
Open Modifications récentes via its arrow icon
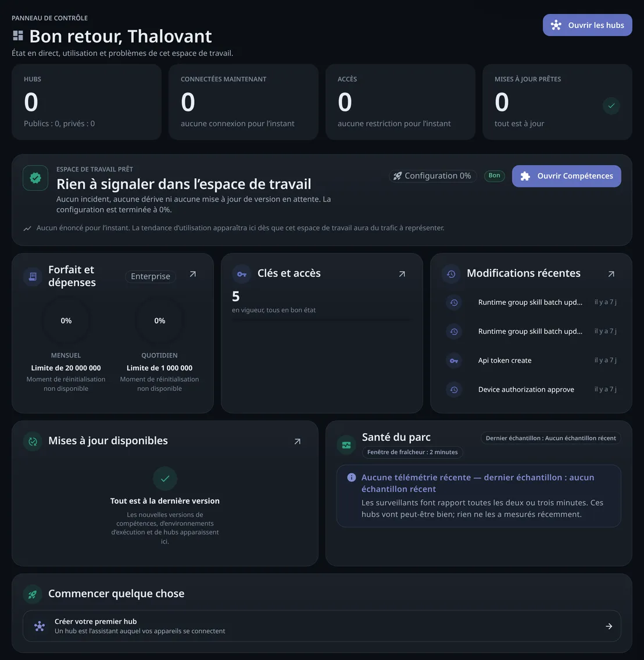[x=611, y=274]
